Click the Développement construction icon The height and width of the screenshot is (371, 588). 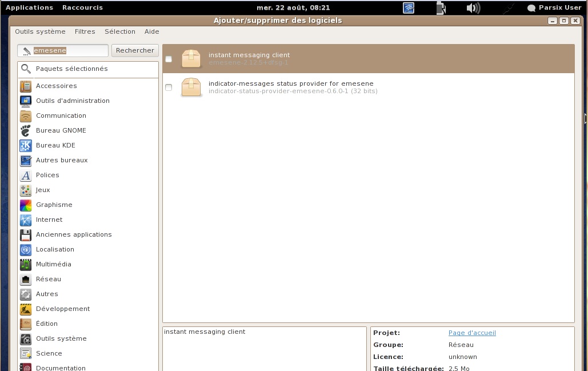point(26,309)
